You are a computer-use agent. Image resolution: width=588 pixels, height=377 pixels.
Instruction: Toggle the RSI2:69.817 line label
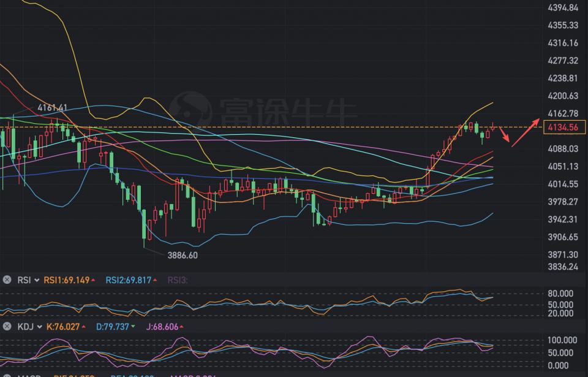(x=127, y=280)
